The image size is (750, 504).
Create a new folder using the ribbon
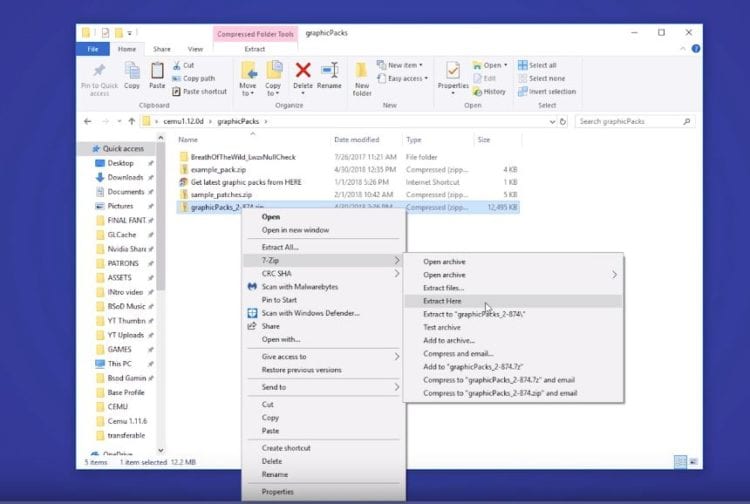(362, 76)
